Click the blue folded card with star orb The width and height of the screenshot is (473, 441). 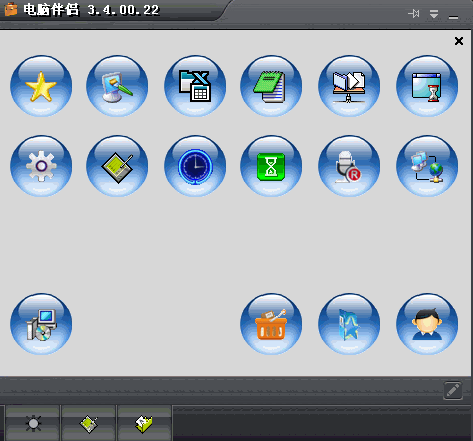(349, 324)
